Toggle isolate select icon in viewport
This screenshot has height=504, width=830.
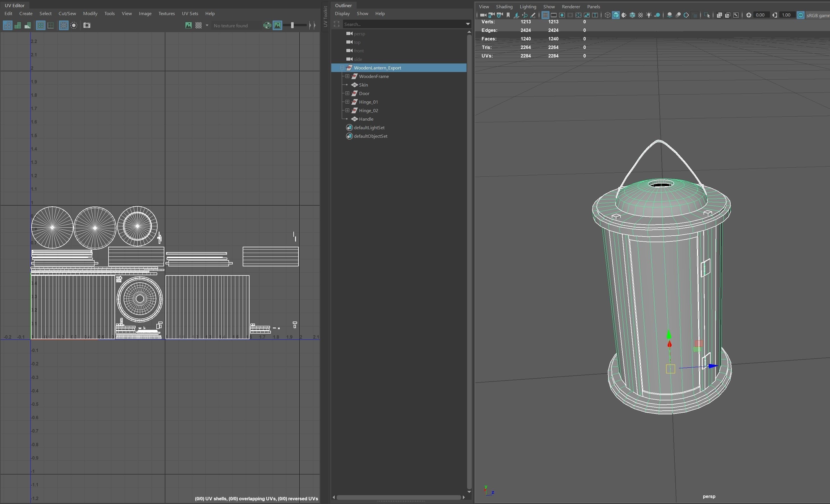[x=707, y=15]
